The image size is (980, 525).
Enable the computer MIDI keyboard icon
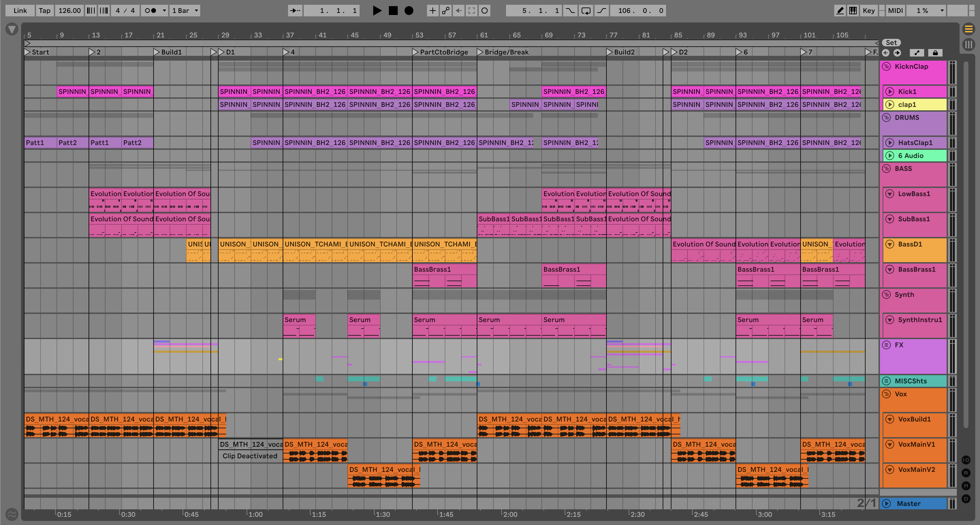[x=853, y=11]
